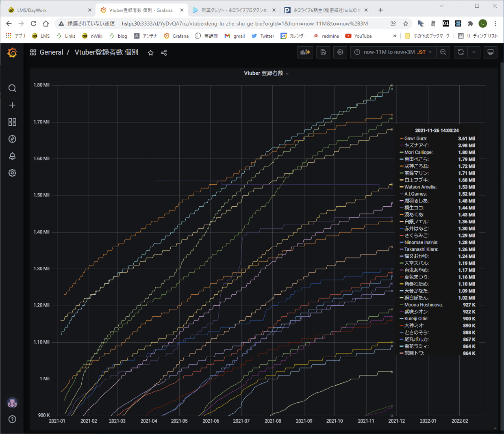The image size is (504, 434).
Task: Open Alerting bell icon
Action: pyautogui.click(x=12, y=156)
